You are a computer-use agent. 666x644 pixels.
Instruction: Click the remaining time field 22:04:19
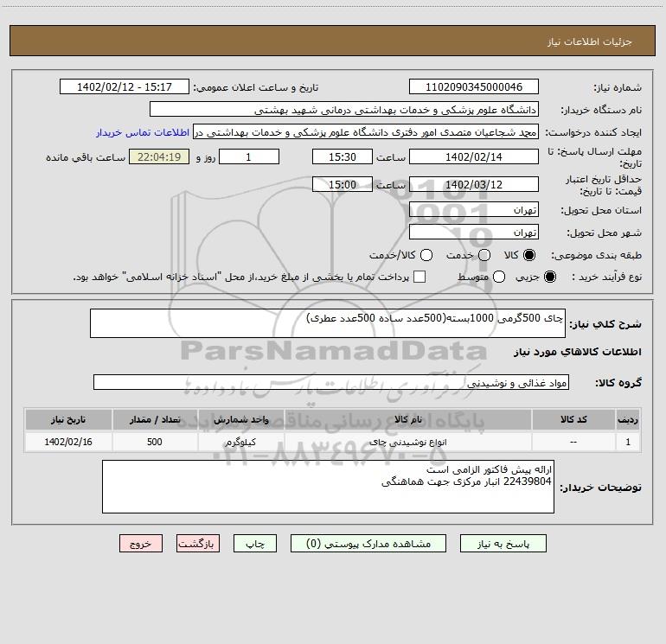(x=159, y=156)
